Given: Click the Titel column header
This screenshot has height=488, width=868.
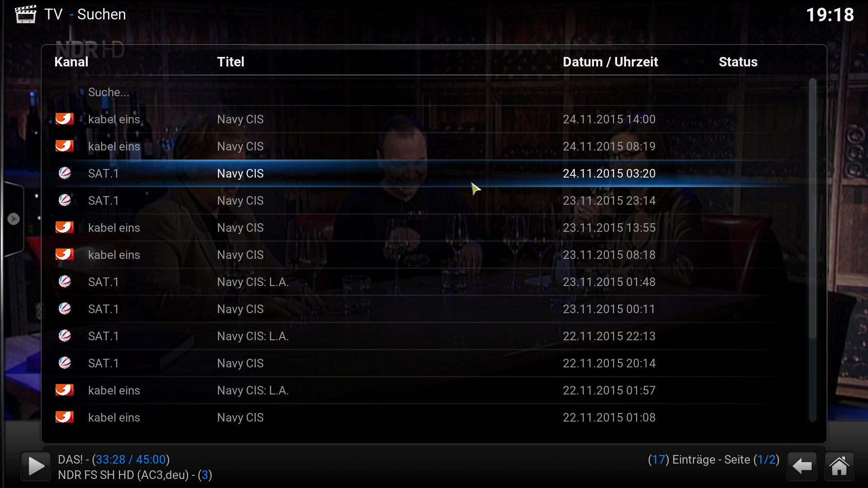Looking at the screenshot, I should [x=231, y=62].
